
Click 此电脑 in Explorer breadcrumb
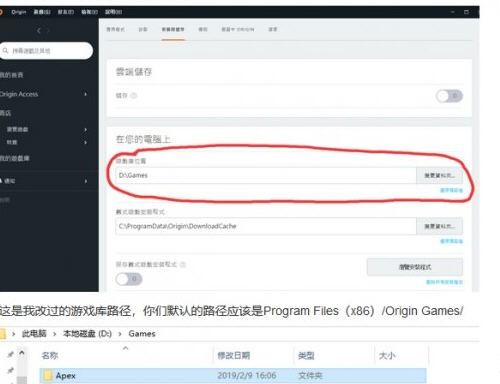[34, 334]
